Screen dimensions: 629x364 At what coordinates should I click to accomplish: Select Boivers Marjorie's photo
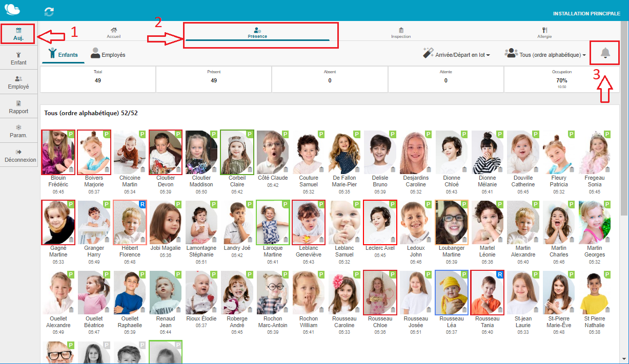click(x=94, y=153)
